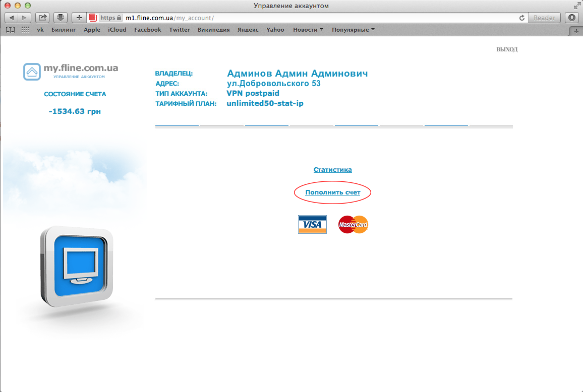Image resolution: width=583 pixels, height=392 pixels.
Task: Open the Статистика link
Action: pyautogui.click(x=332, y=170)
